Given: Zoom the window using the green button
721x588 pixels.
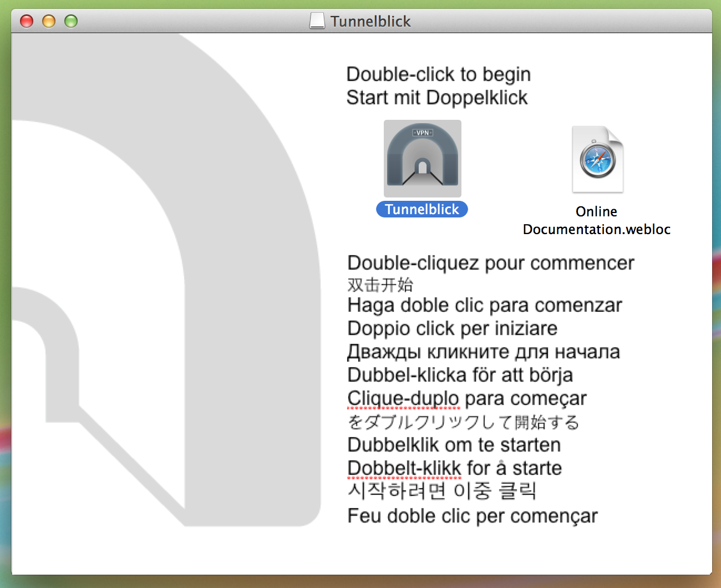Looking at the screenshot, I should (71, 21).
